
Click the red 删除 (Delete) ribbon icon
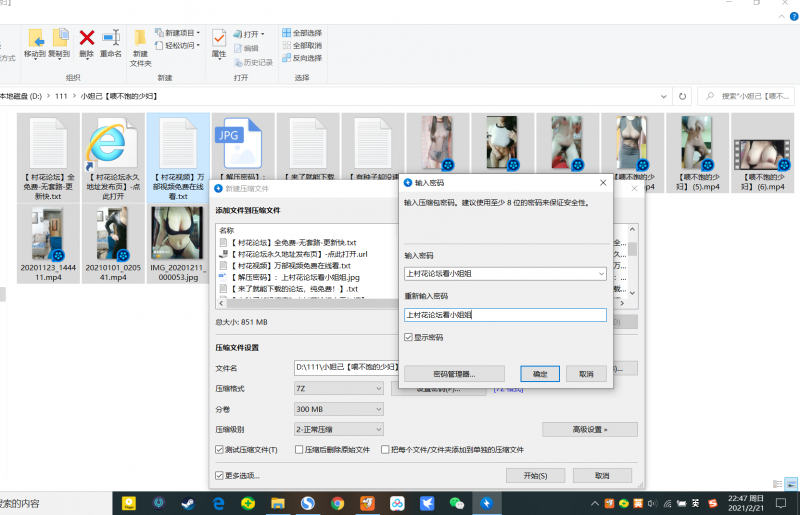point(87,40)
